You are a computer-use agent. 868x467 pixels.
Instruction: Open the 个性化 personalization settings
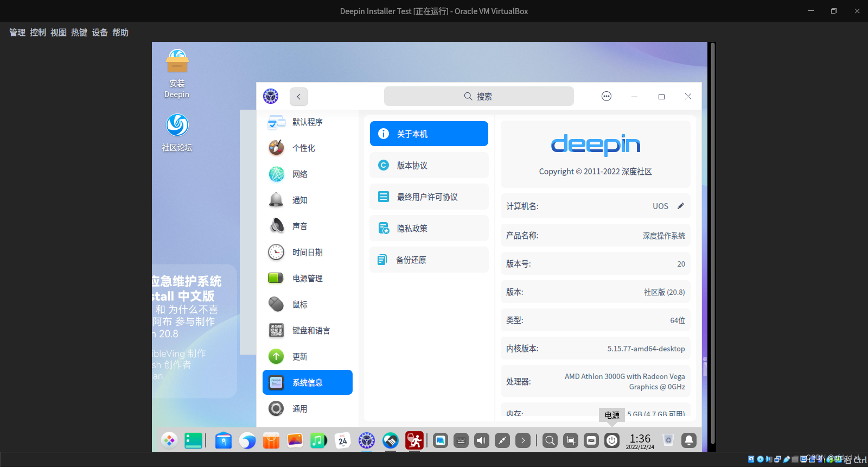coord(308,148)
